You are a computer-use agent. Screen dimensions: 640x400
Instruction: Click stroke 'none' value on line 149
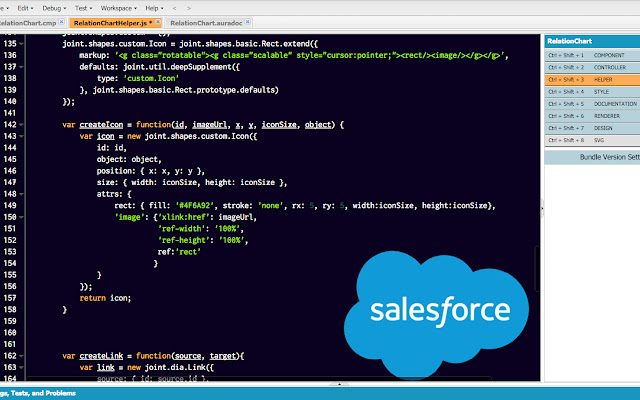pos(270,206)
